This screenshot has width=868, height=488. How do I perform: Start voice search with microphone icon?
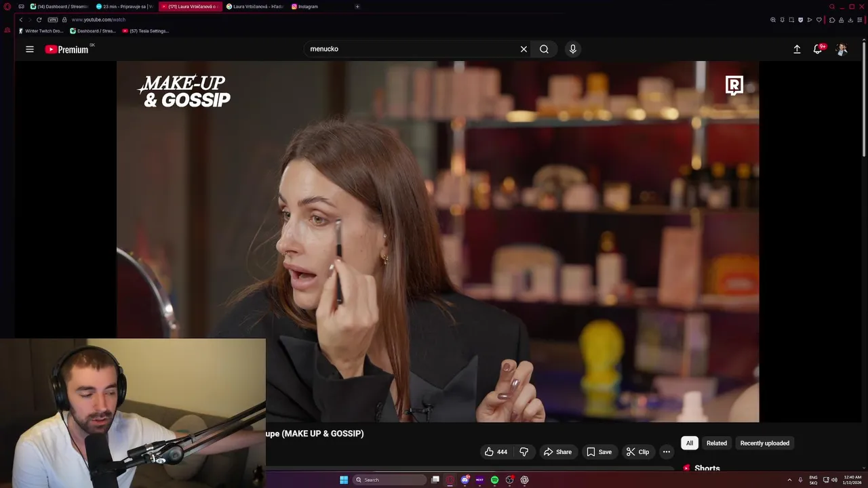pos(573,49)
